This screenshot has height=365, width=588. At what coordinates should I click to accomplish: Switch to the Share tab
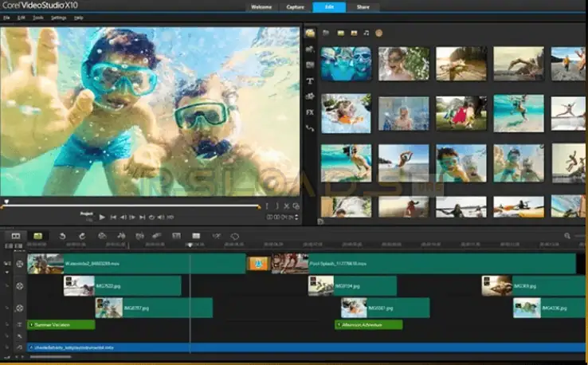363,7
